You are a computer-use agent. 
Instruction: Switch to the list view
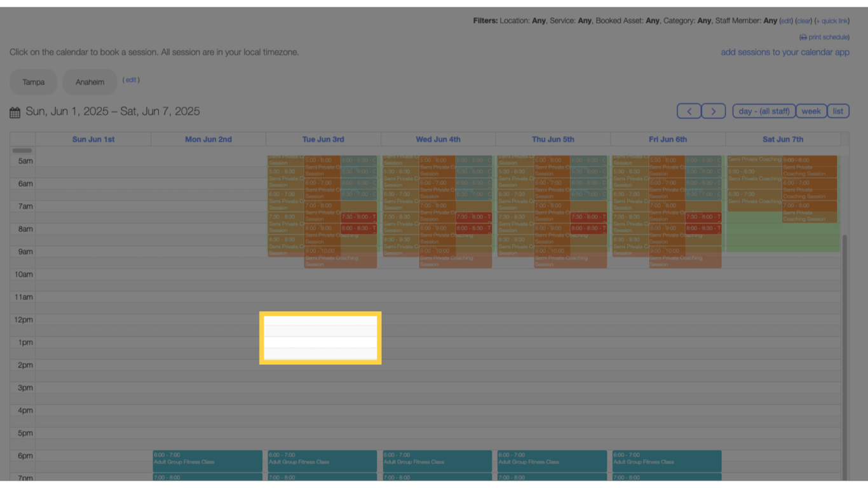pyautogui.click(x=838, y=111)
